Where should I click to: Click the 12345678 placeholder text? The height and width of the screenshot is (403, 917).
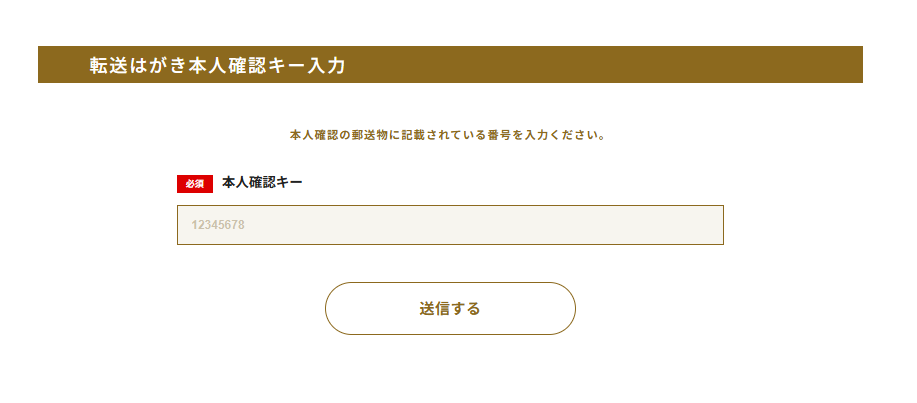218,225
